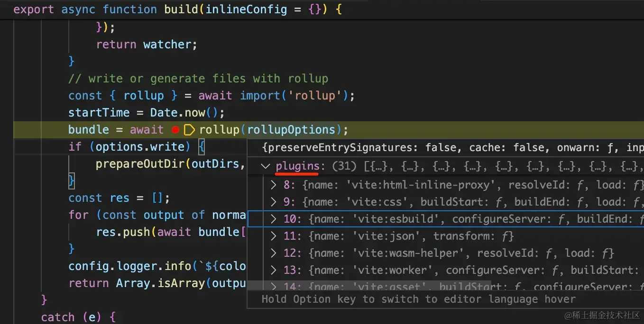Click rollupOptions argument in rollup call
The height and width of the screenshot is (324, 644).
[x=291, y=130]
